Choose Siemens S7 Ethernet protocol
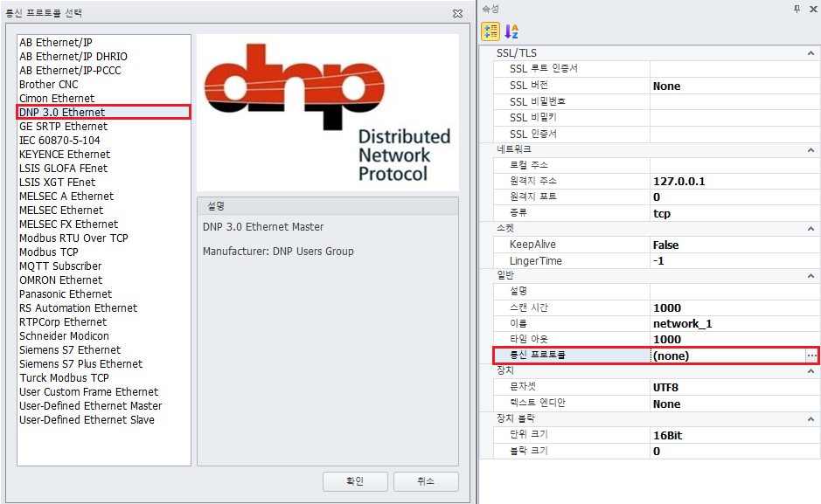821x504 pixels. (70, 350)
